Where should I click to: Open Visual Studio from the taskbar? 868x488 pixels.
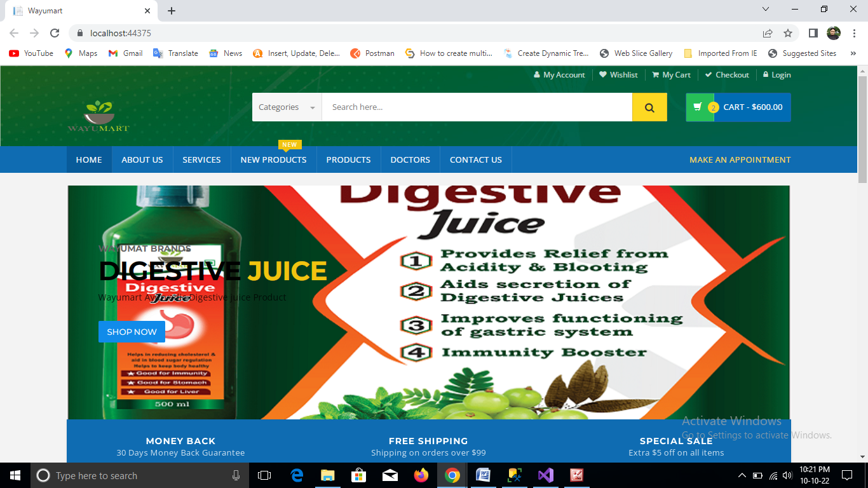pos(545,475)
